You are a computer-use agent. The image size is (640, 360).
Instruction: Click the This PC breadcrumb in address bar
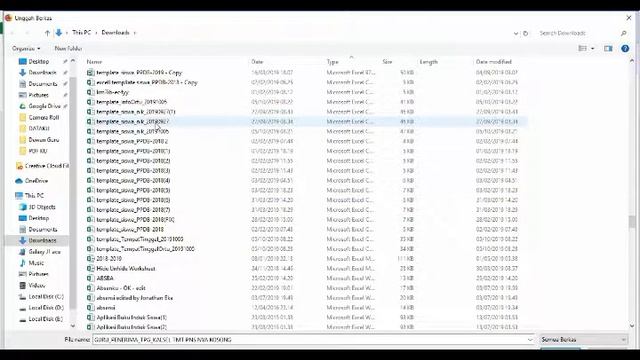pyautogui.click(x=82, y=33)
